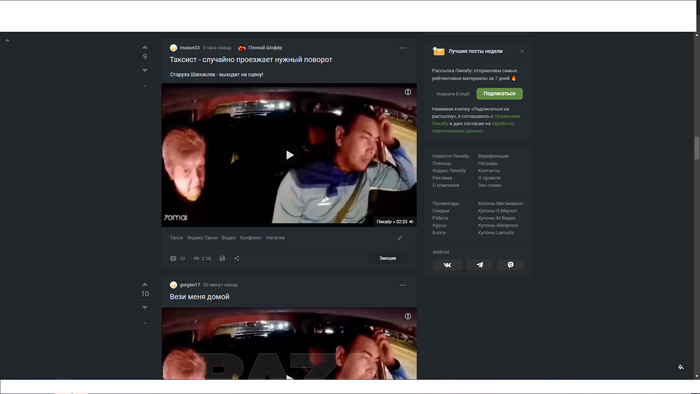The width and height of the screenshot is (700, 394).
Task: Collapse the first post with the minus button
Action: pos(145,85)
